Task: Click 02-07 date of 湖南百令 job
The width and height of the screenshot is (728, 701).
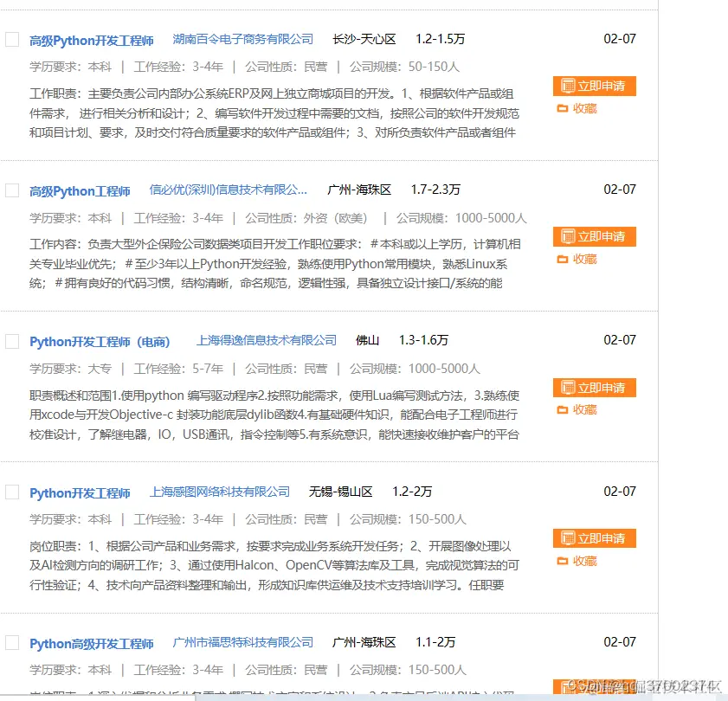Action: click(619, 39)
